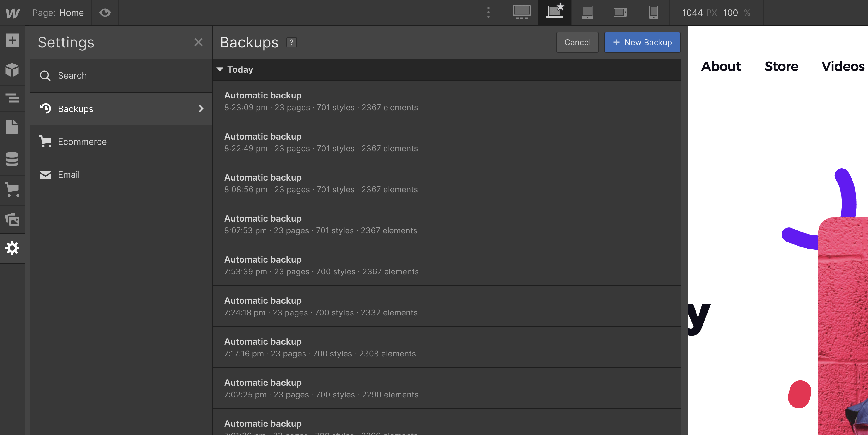Open the Assets panel

(12, 219)
